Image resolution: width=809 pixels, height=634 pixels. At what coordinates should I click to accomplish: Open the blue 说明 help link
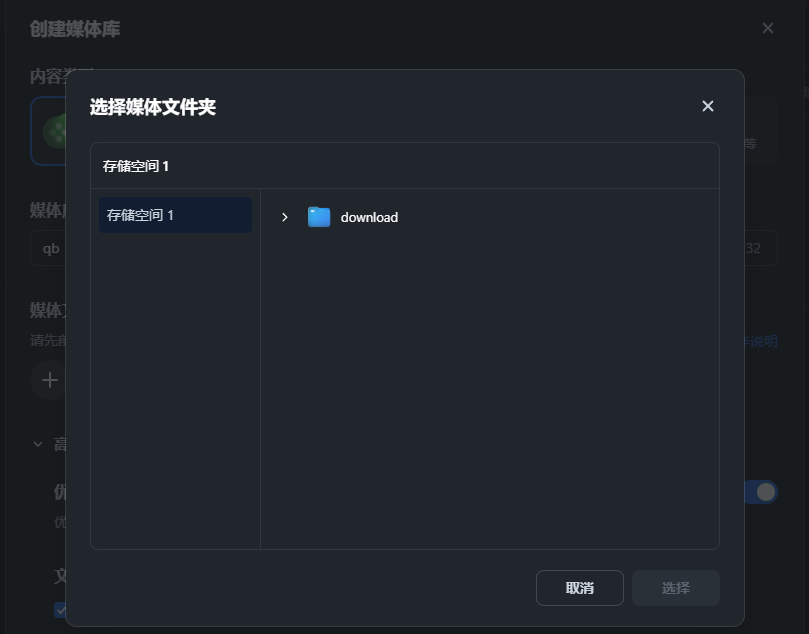764,341
